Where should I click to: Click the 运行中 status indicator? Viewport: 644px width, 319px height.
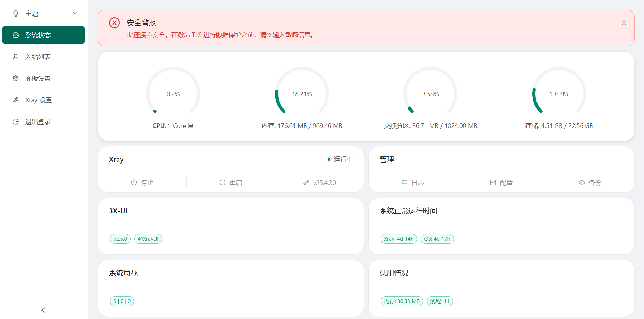[x=340, y=159]
